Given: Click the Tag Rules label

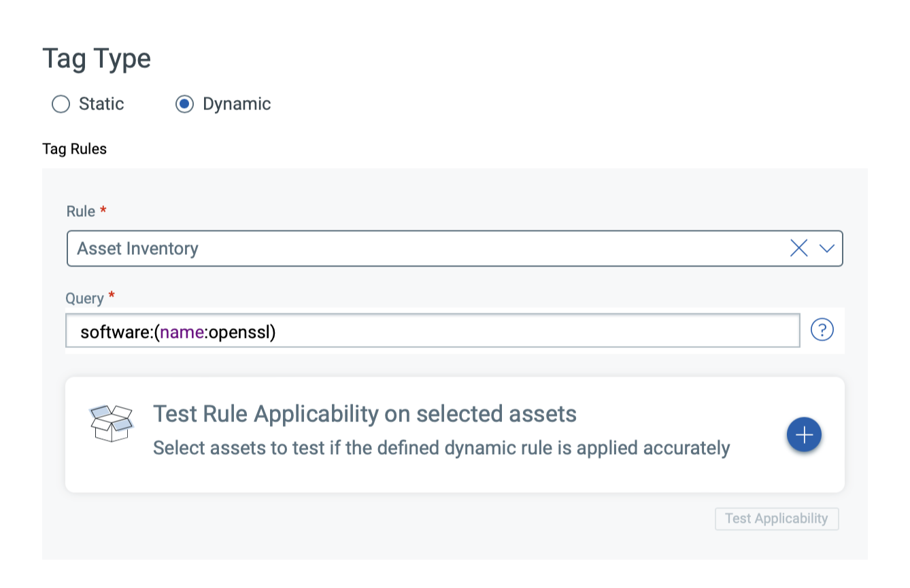Looking at the screenshot, I should 75,149.
